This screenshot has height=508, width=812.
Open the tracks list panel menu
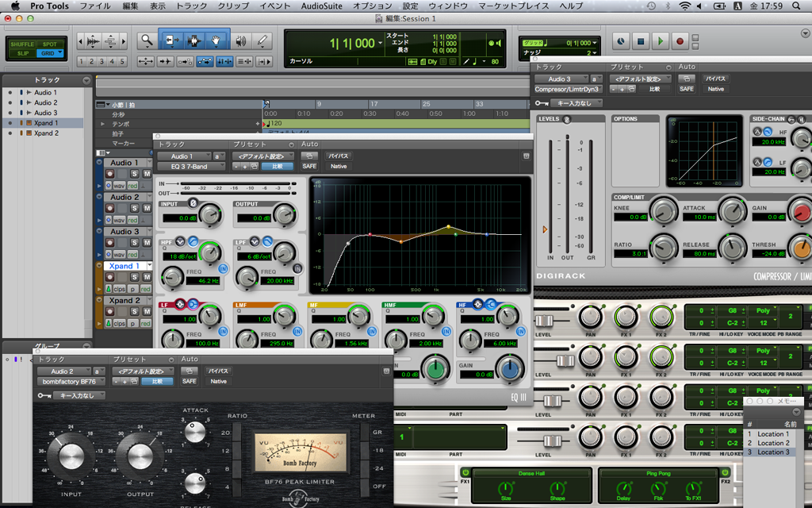pyautogui.click(x=86, y=80)
